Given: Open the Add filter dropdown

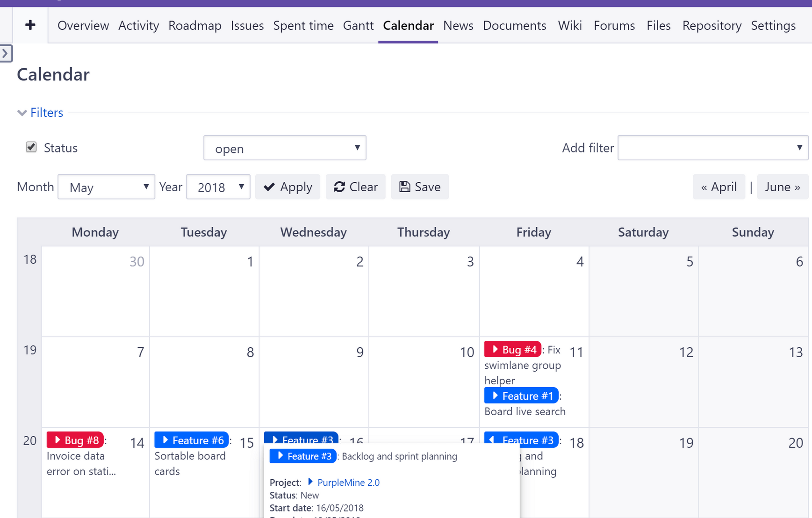Looking at the screenshot, I should pyautogui.click(x=712, y=148).
